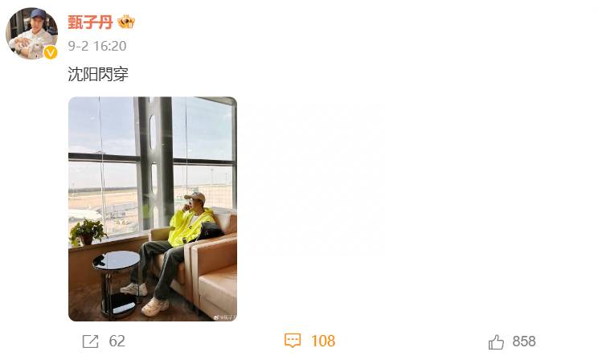Click the round black table in photo

tap(117, 284)
